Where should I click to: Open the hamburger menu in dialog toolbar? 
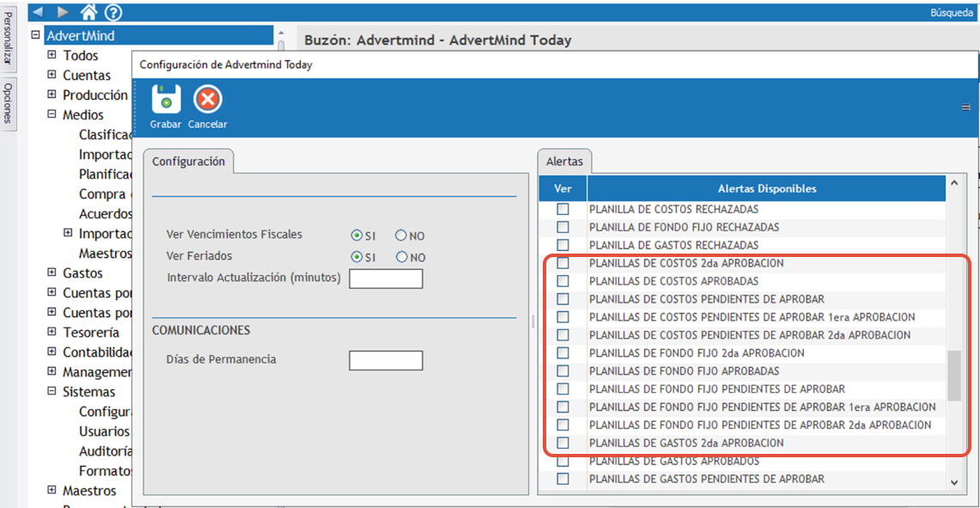965,107
